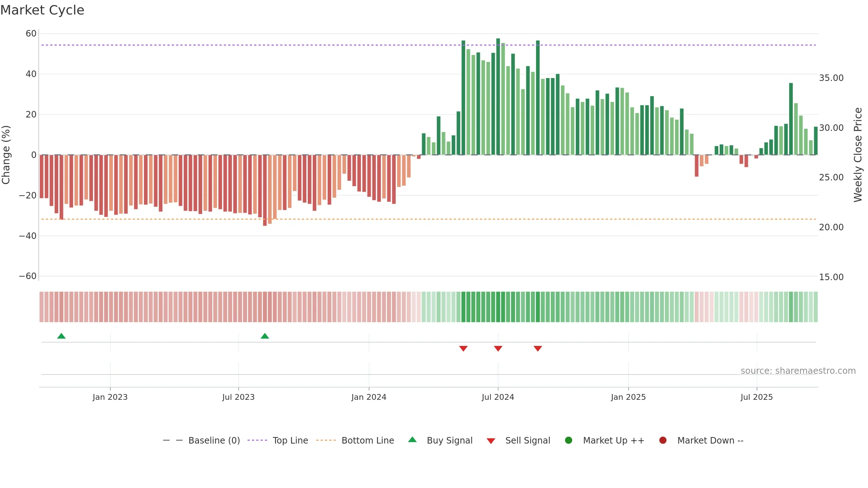Click the 30.00 price axis label
This screenshot has width=868, height=488.
[831, 128]
